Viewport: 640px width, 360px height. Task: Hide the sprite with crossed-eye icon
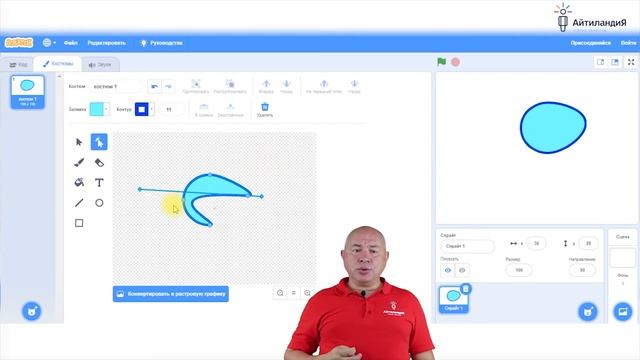[x=462, y=270]
